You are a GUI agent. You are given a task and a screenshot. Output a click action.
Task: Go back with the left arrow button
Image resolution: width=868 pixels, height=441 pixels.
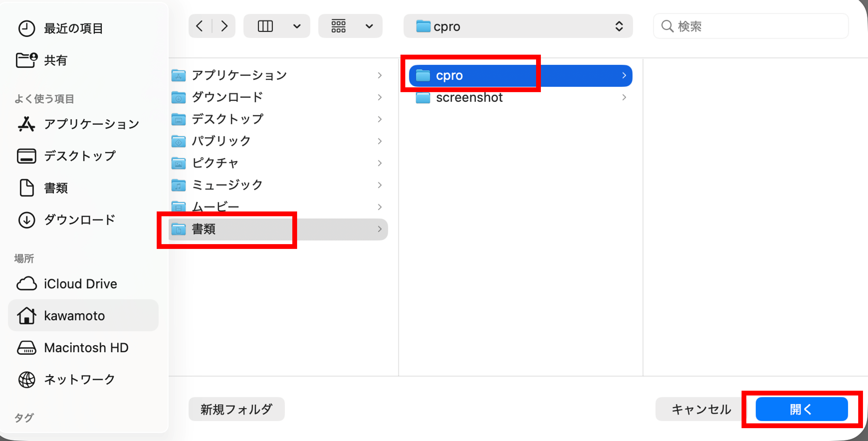200,26
